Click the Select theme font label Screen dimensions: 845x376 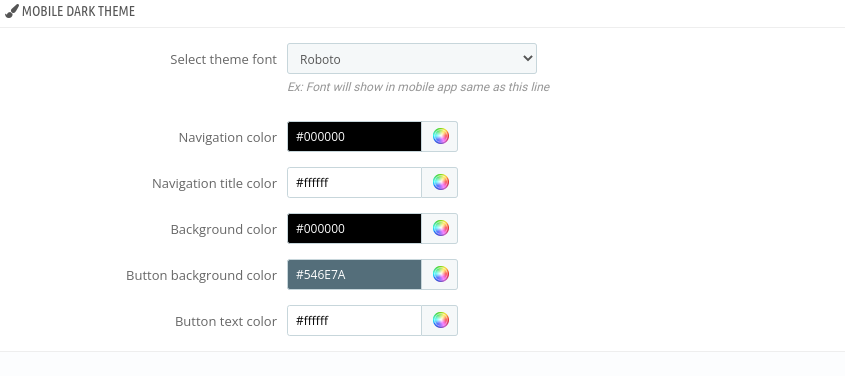coord(223,59)
